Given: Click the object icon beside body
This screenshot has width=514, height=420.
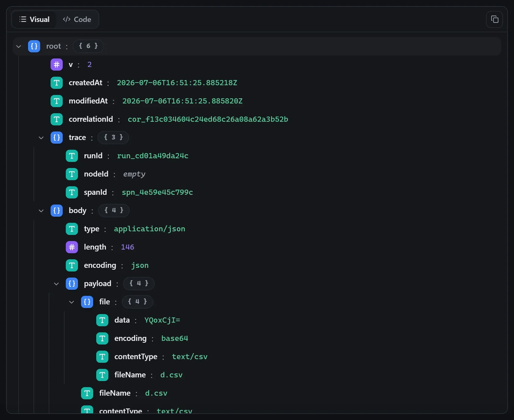Looking at the screenshot, I should [57, 211].
